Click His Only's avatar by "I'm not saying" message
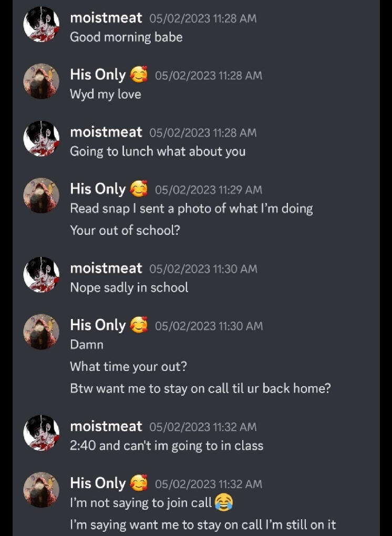392x536 pixels. [42, 489]
